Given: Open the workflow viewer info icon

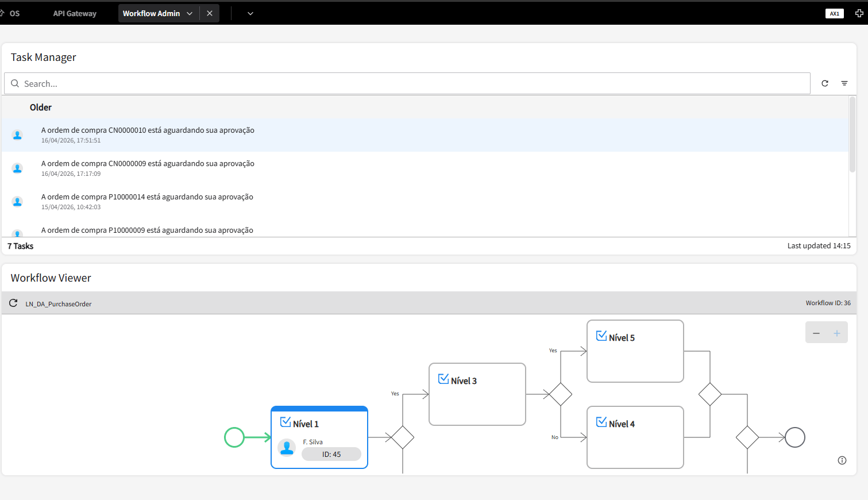Looking at the screenshot, I should pyautogui.click(x=842, y=460).
